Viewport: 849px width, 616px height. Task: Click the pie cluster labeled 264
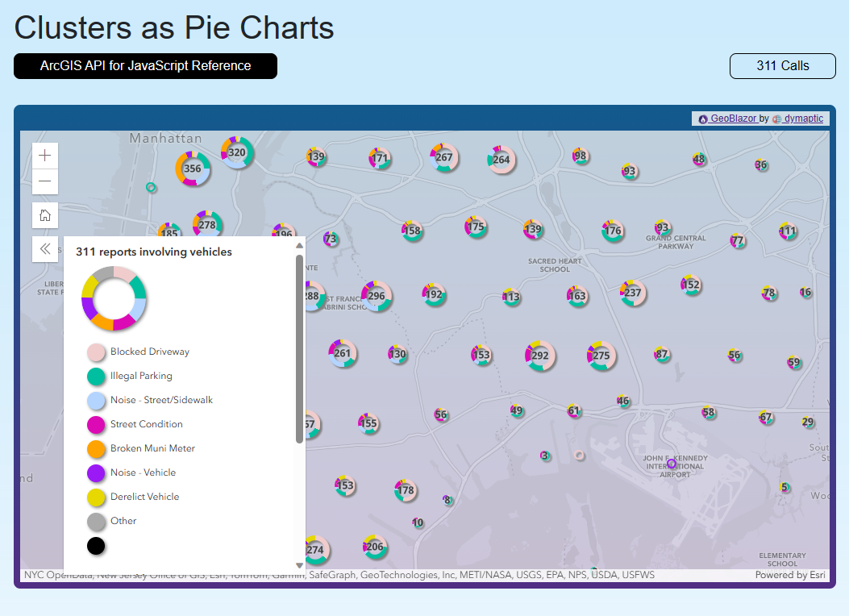501,160
